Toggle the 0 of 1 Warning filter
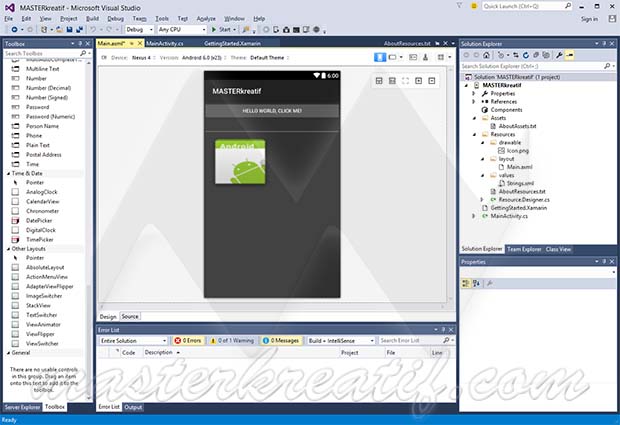This screenshot has height=425, width=620. (232, 340)
